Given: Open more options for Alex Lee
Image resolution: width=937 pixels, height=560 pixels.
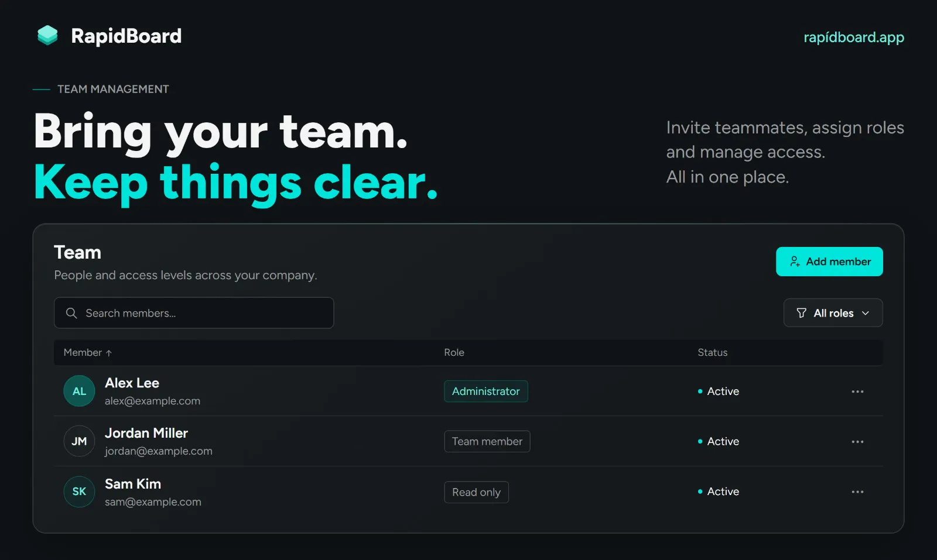Looking at the screenshot, I should coord(857,391).
